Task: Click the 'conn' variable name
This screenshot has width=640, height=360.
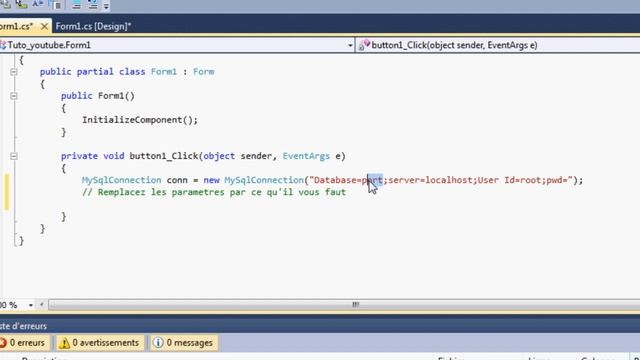Action: pos(177,180)
